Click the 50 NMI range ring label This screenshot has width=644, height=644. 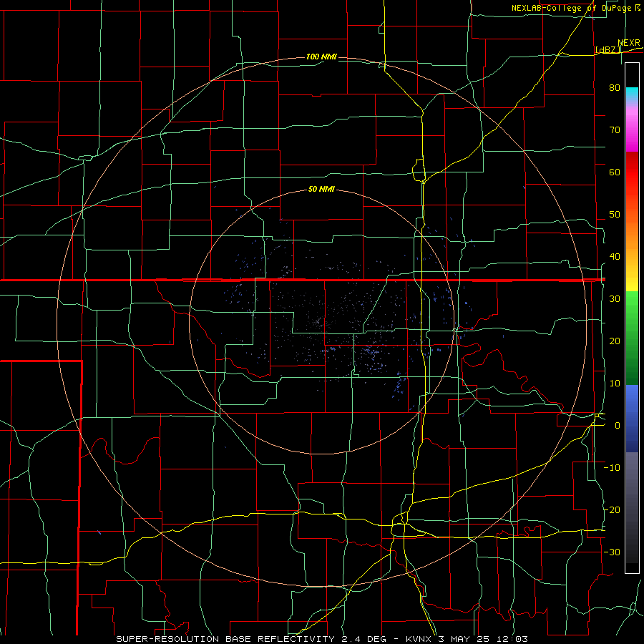(x=321, y=190)
